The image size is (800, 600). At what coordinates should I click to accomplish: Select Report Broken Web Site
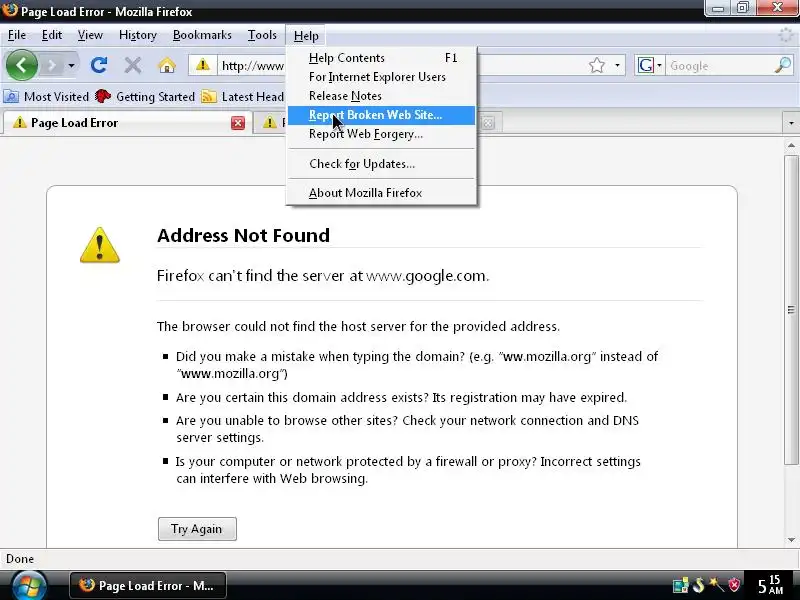point(382,115)
